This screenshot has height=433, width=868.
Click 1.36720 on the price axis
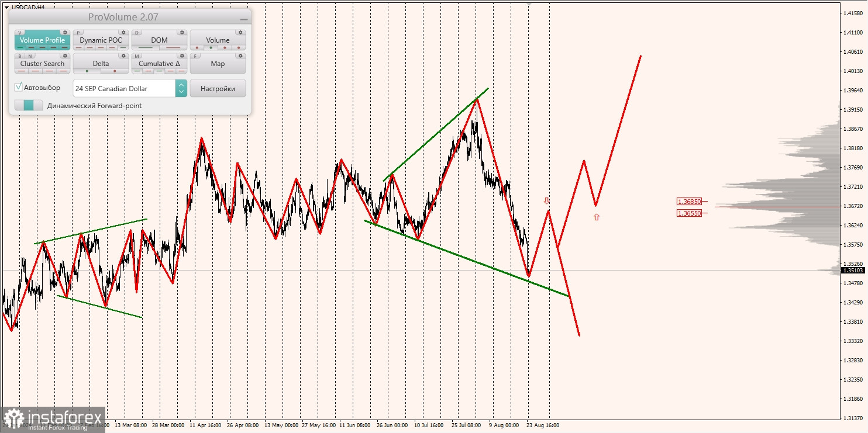[x=853, y=206]
